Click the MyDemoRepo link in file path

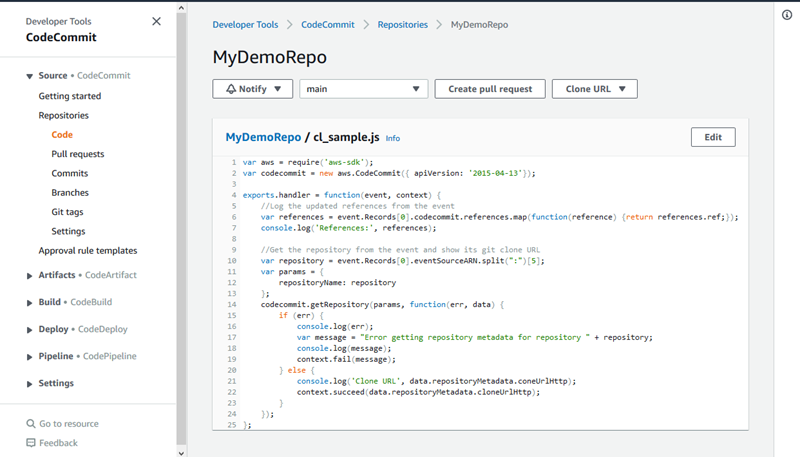click(x=263, y=137)
